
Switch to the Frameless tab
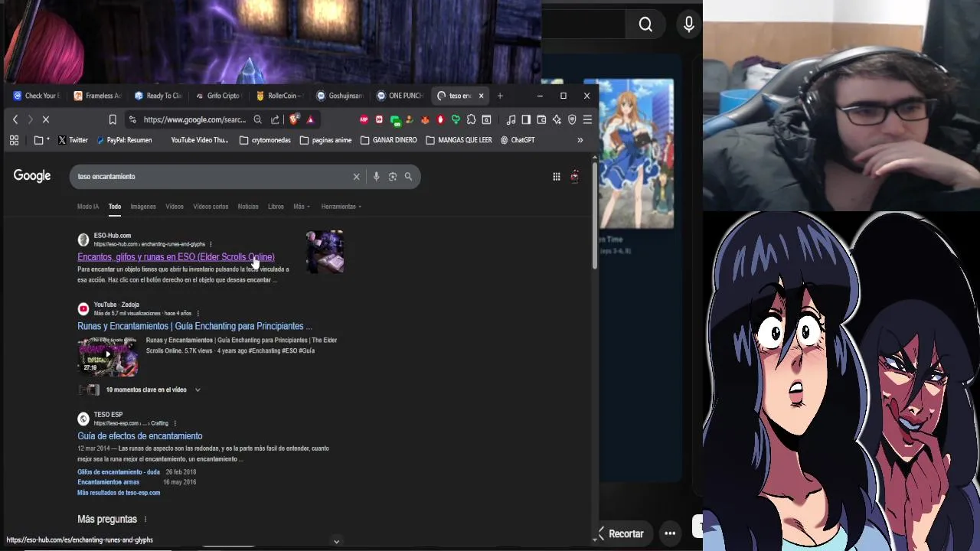[97, 96]
